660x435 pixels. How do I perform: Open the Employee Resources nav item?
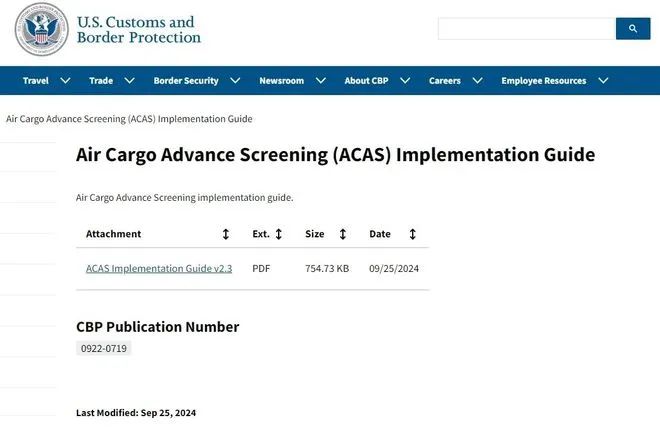click(544, 80)
